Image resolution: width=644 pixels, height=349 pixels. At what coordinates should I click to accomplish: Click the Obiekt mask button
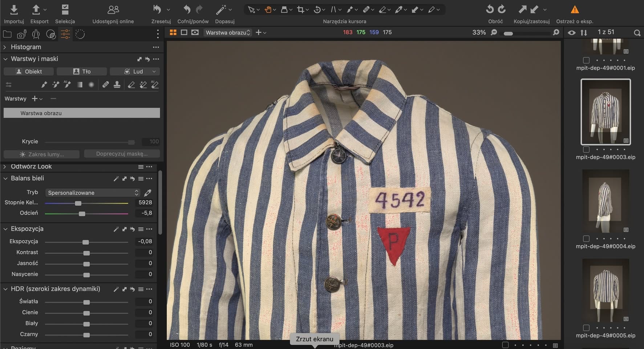(x=29, y=72)
